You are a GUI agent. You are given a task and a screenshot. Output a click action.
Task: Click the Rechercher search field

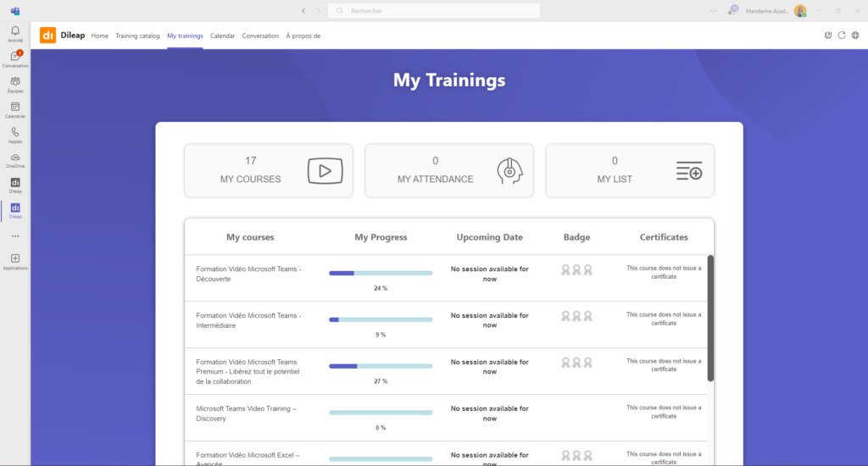[434, 10]
